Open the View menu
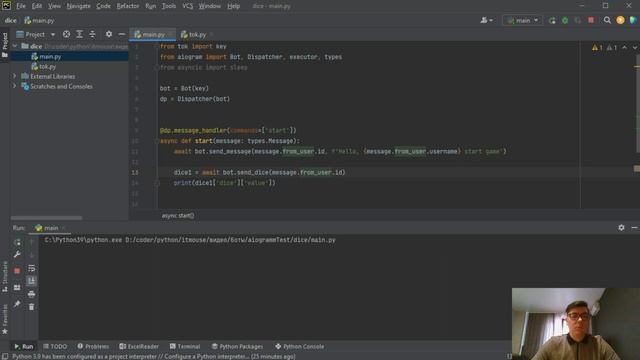Viewport: 640px width, 360px height. (x=54, y=6)
